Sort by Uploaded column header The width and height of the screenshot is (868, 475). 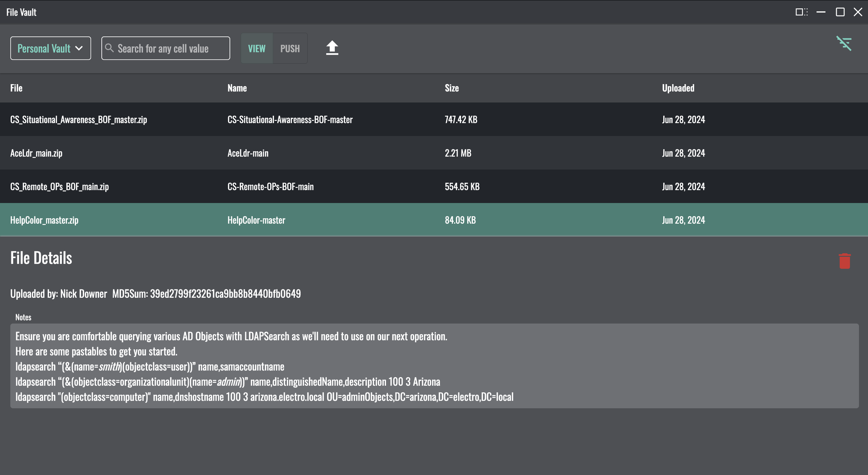[678, 88]
